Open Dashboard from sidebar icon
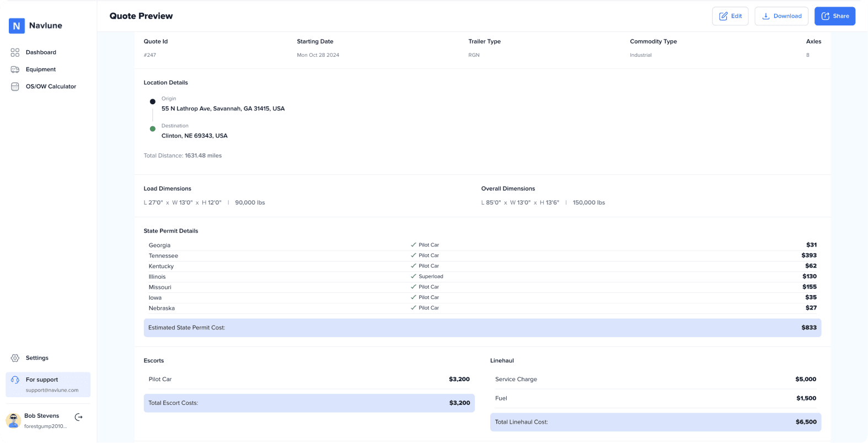This screenshot has width=868, height=443. [15, 52]
